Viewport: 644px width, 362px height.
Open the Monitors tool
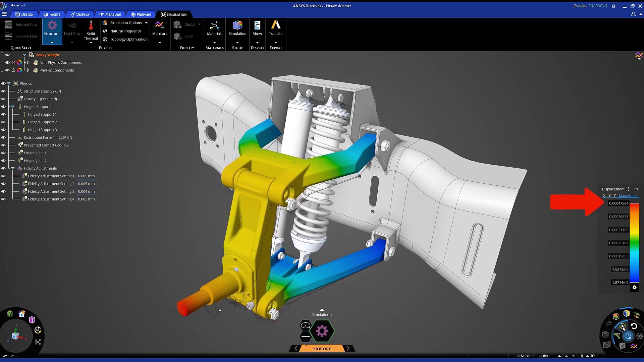point(159,25)
